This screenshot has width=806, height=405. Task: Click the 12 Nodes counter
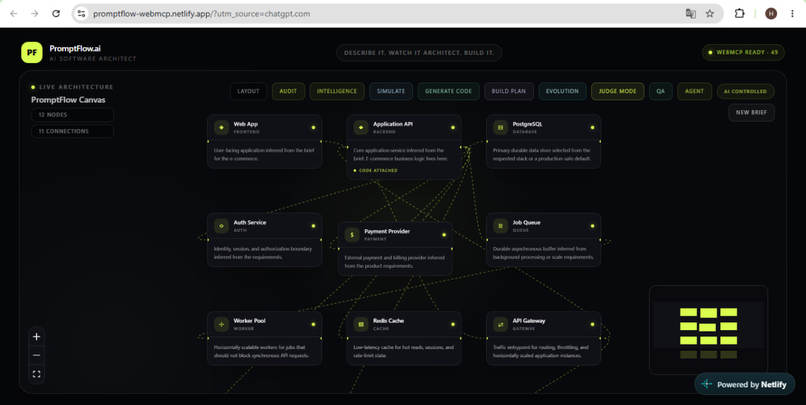72,115
